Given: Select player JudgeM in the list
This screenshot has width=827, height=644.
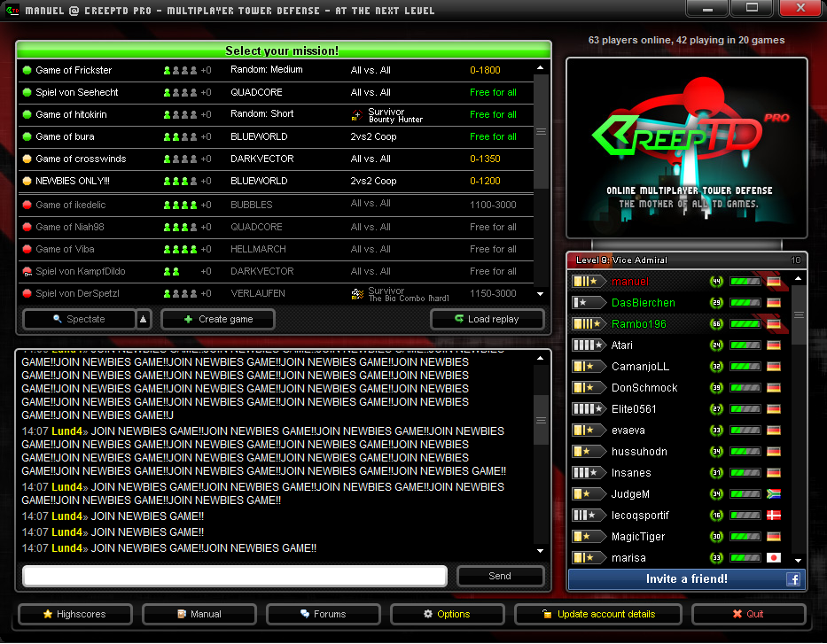Looking at the screenshot, I should (x=679, y=494).
